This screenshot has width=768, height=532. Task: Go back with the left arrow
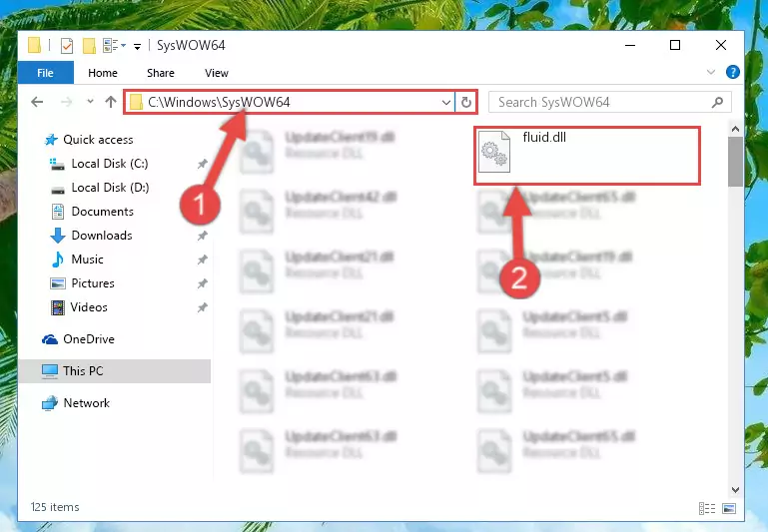(x=37, y=102)
